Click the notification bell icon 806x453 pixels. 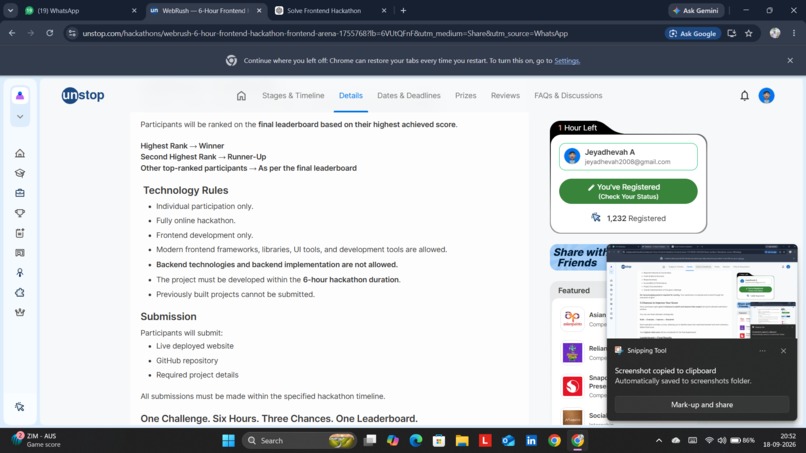(744, 96)
